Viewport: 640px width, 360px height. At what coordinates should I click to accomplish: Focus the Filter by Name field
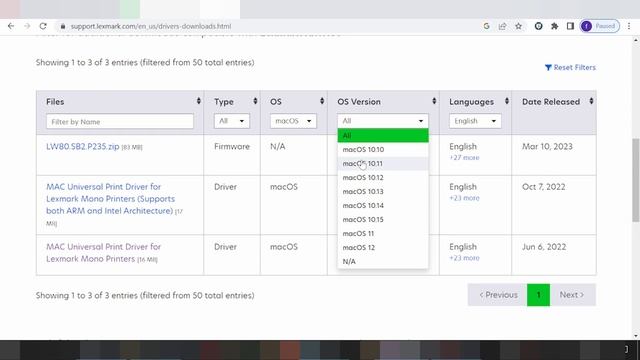pyautogui.click(x=120, y=122)
